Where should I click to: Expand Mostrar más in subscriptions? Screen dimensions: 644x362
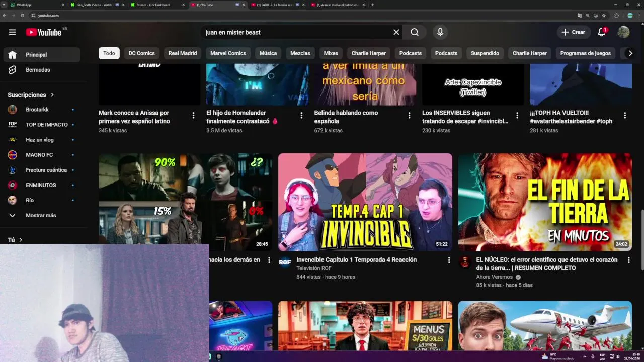pos(42,215)
